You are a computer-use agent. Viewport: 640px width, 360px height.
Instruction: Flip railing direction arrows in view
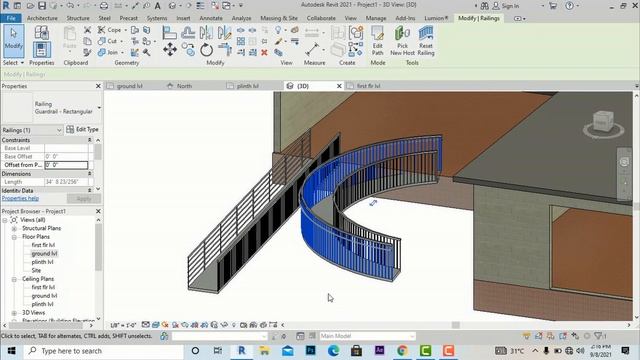(373, 202)
